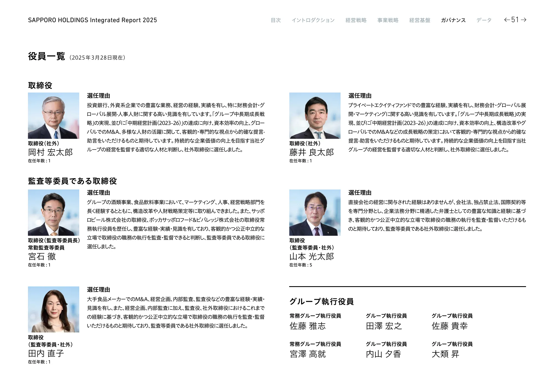Click the next page right arrow
Image resolution: width=554 pixels, height=392 pixels.
click(x=524, y=20)
